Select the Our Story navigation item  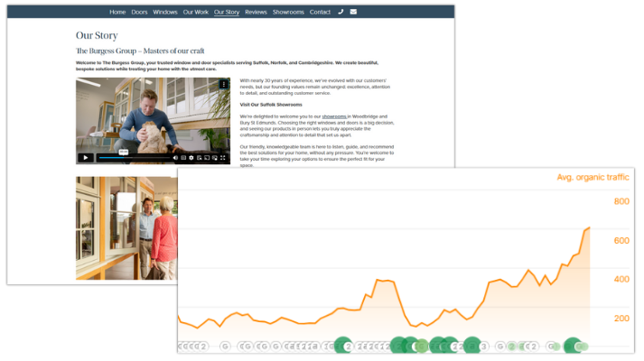click(227, 12)
